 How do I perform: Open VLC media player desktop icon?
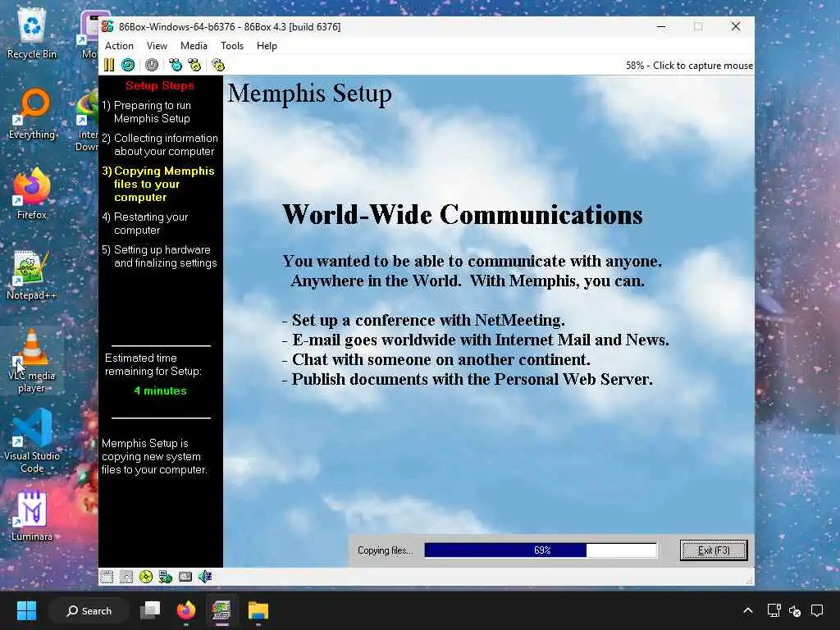point(32,362)
